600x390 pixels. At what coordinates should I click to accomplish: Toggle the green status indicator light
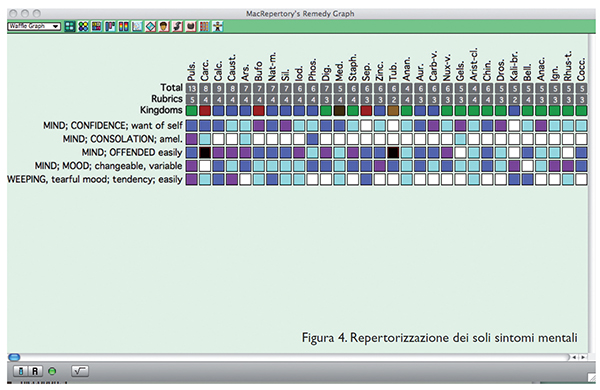(52, 371)
